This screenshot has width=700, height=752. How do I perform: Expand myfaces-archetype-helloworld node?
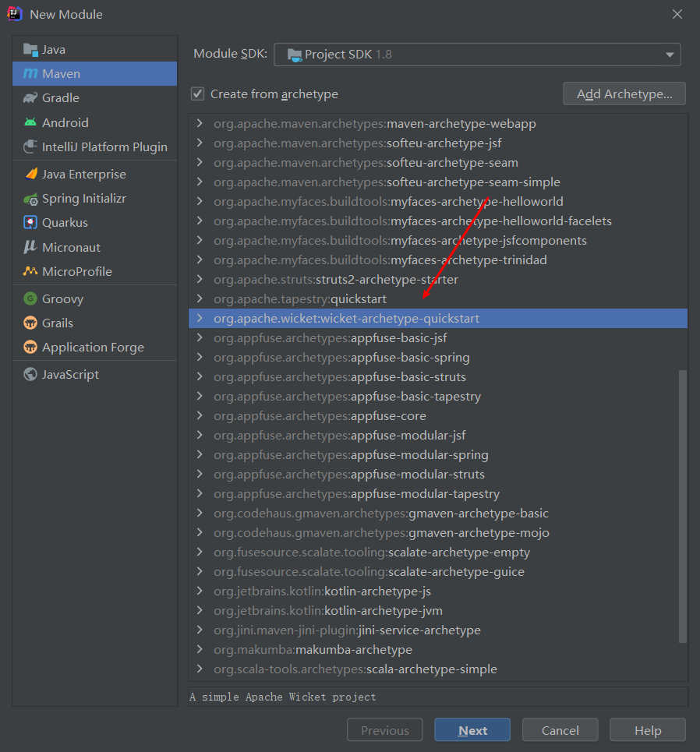pos(200,201)
